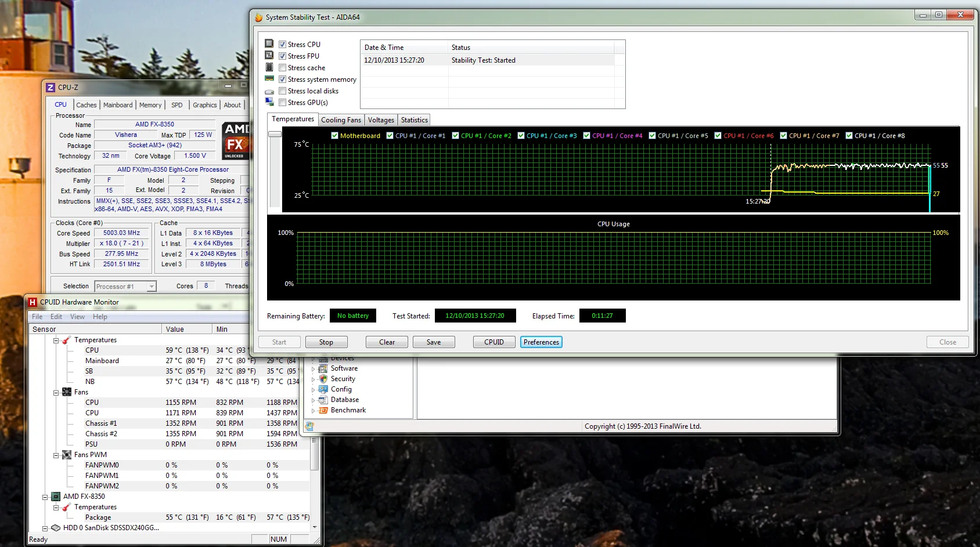Enable the Stress GPU(s) checkbox
The image size is (980, 547).
tap(282, 102)
